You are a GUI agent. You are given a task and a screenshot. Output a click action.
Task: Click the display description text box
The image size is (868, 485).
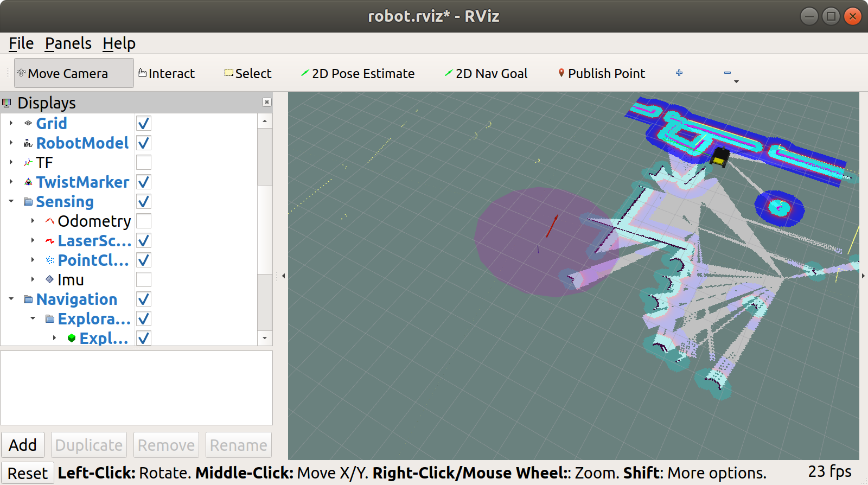(136, 388)
